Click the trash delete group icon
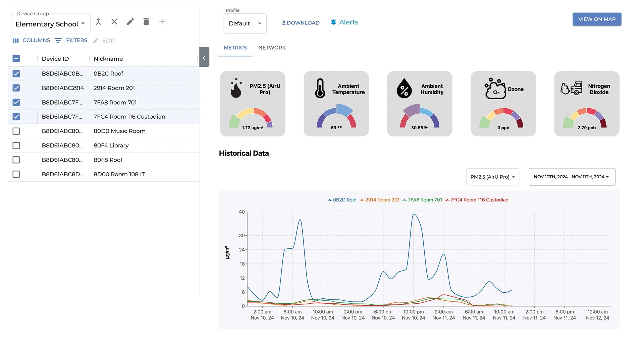This screenshot has height=362, width=644. 146,22
